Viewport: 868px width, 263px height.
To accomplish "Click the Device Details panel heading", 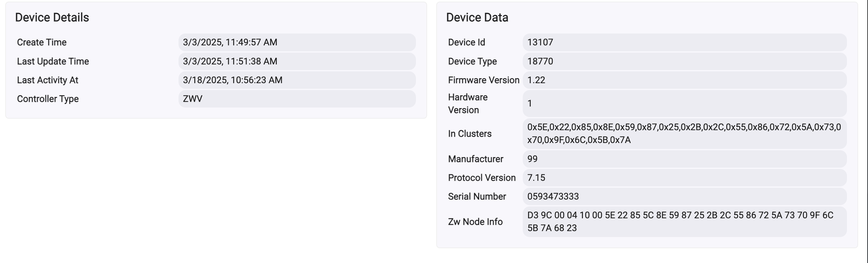I will tap(52, 17).
